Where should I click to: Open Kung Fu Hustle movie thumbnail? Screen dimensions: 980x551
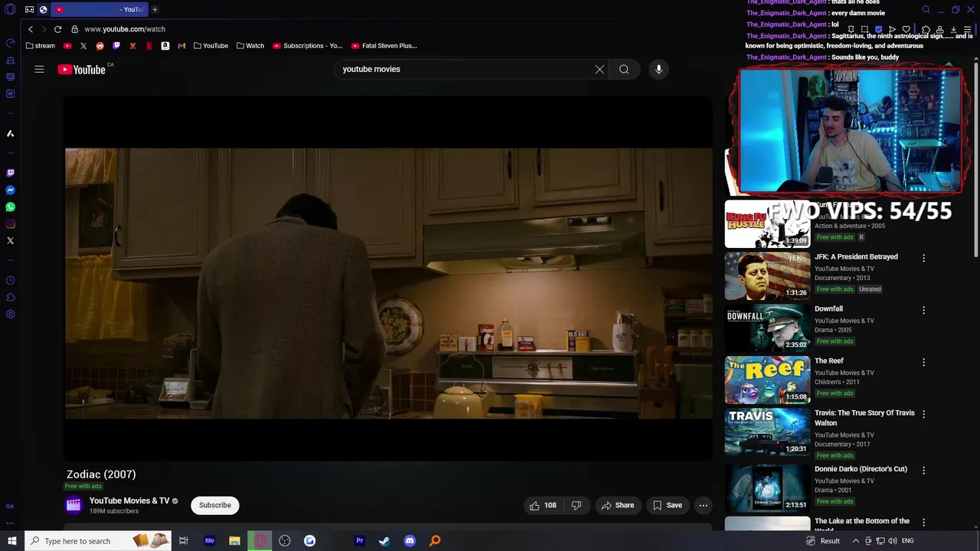(x=767, y=223)
